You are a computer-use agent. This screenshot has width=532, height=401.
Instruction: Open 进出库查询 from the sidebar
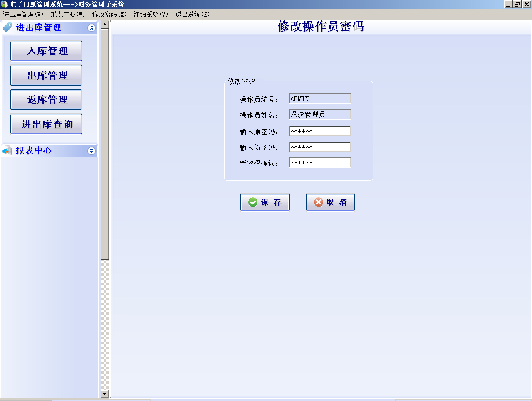click(46, 124)
